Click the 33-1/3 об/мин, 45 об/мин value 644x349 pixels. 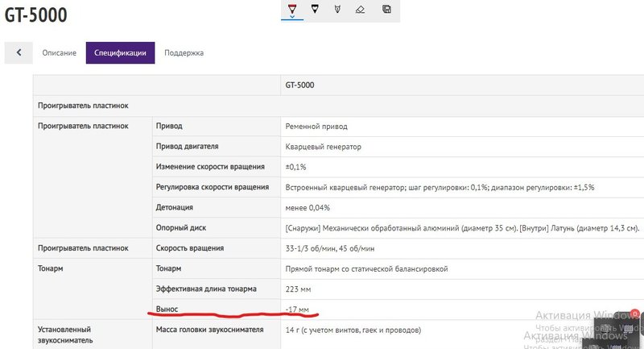pyautogui.click(x=330, y=249)
